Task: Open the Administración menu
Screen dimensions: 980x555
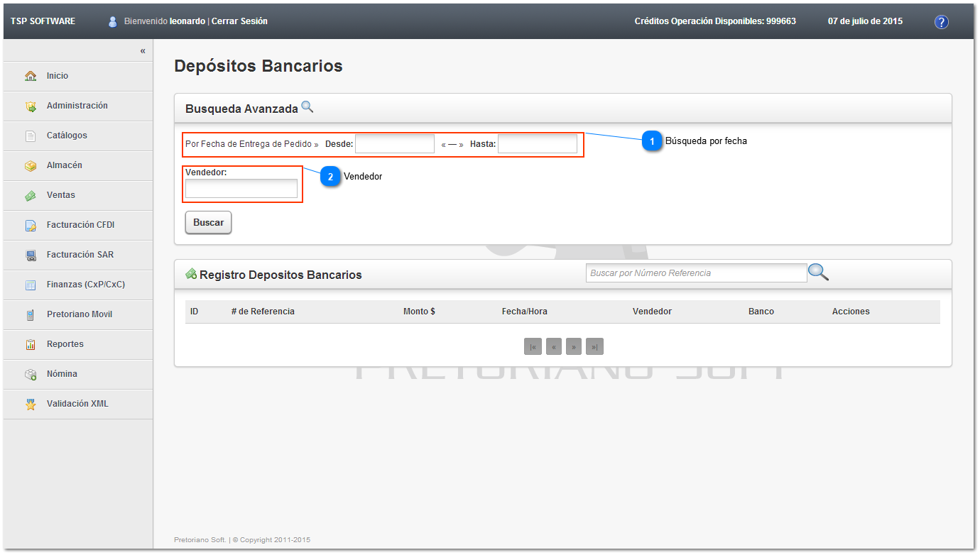Action: [78, 106]
